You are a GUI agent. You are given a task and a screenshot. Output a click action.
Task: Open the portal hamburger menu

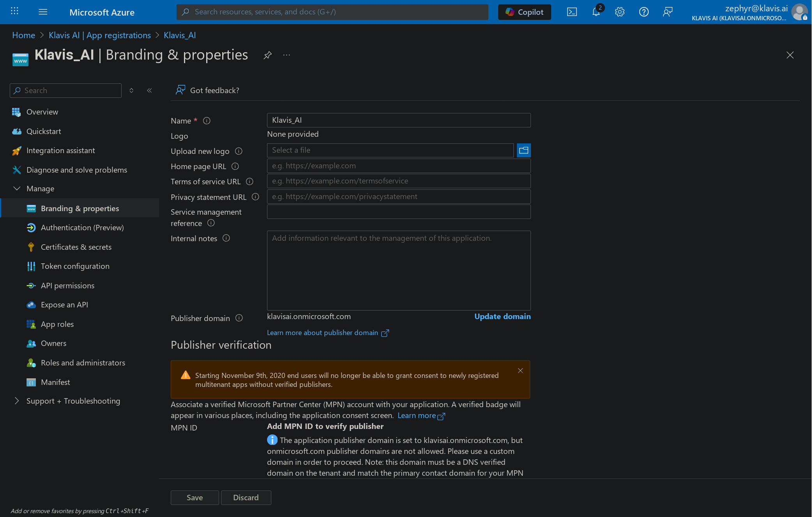click(43, 12)
